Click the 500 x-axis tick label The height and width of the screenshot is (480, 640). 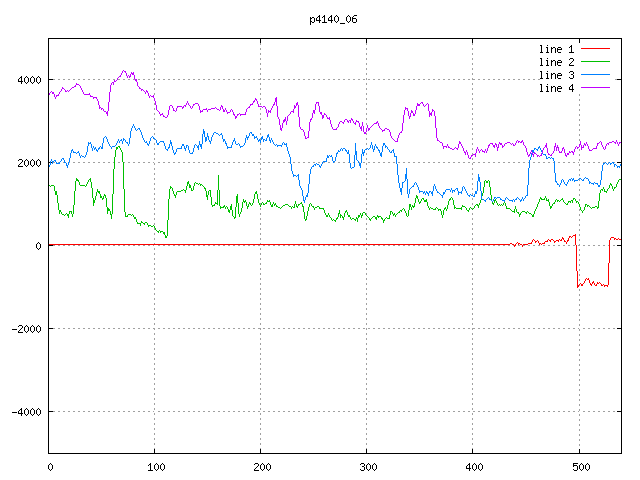(579, 466)
